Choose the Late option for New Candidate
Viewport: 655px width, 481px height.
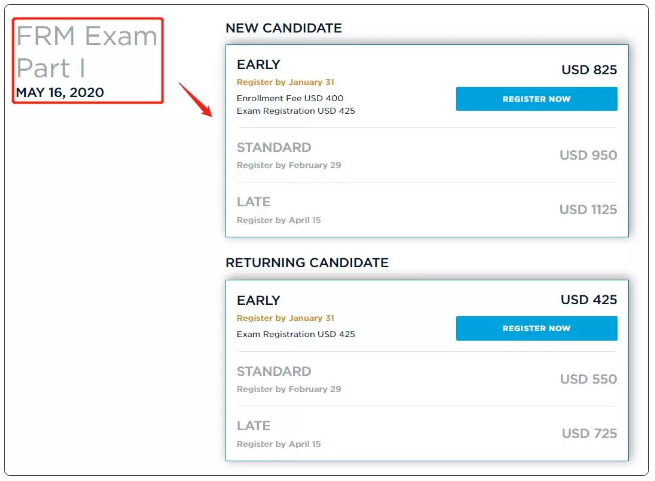tap(254, 202)
